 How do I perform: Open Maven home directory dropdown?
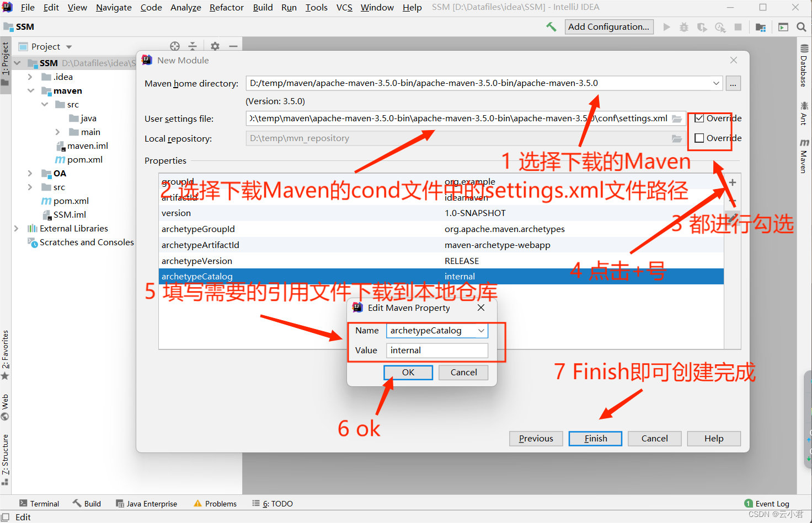click(716, 83)
